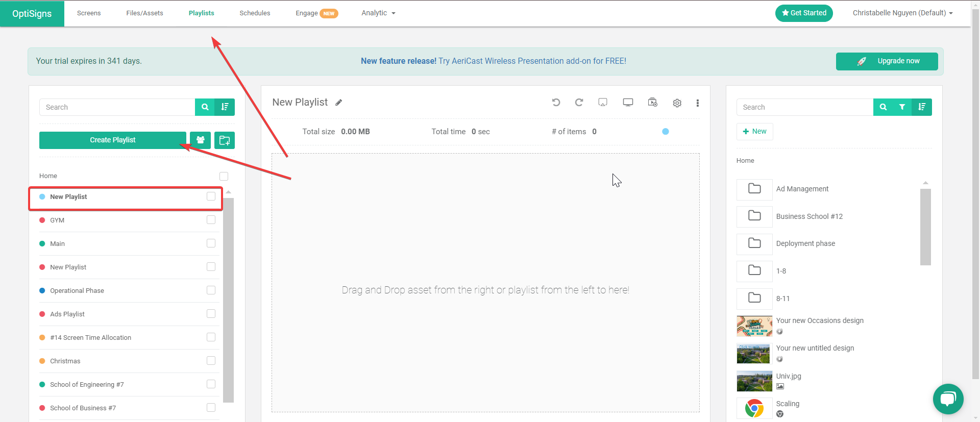Click the redo arrow icon
Image resolution: width=980 pixels, height=422 pixels.
[x=579, y=103]
